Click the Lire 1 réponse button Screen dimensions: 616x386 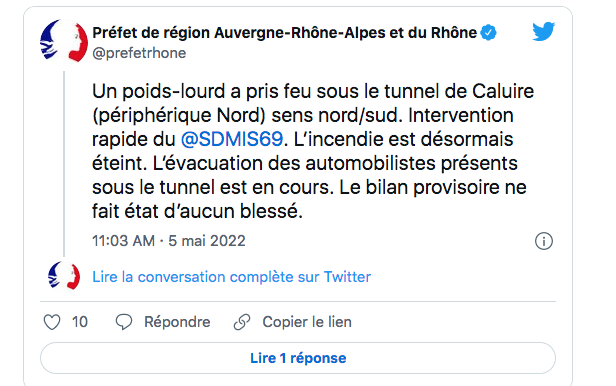[298, 358]
